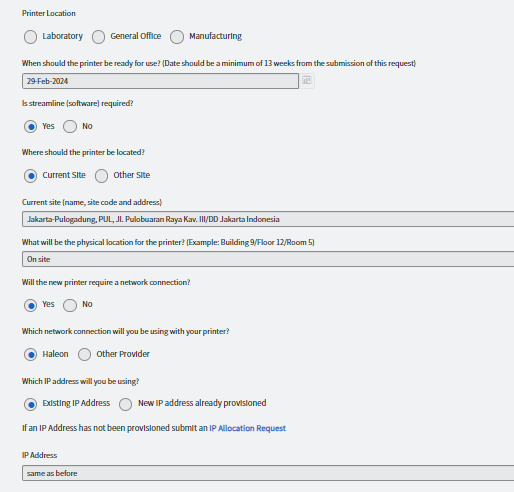
Task: Choose Current Site option
Action: (x=30, y=176)
